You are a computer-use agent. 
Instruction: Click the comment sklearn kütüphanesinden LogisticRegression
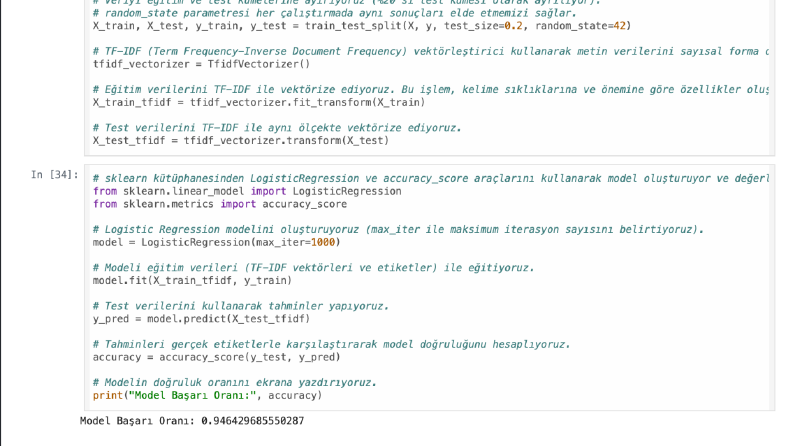point(431,179)
